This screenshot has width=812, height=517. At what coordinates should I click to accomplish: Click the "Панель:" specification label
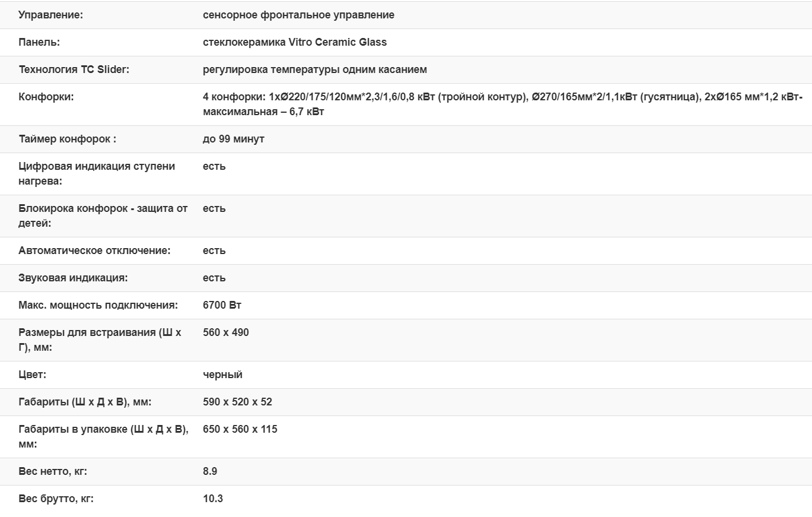pyautogui.click(x=39, y=42)
